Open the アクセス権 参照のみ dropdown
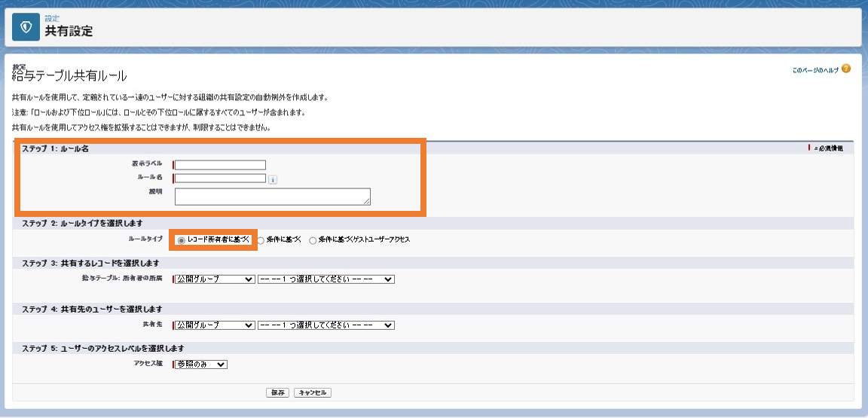 point(201,365)
